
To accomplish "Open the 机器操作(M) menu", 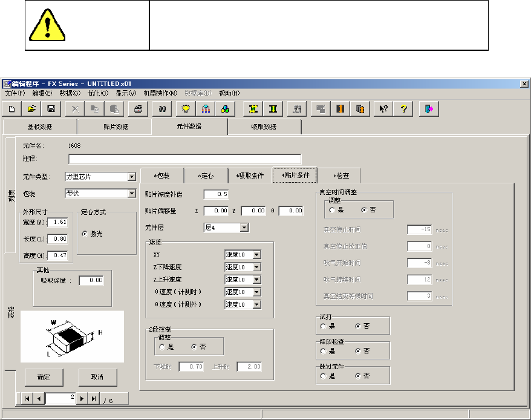I will [160, 93].
